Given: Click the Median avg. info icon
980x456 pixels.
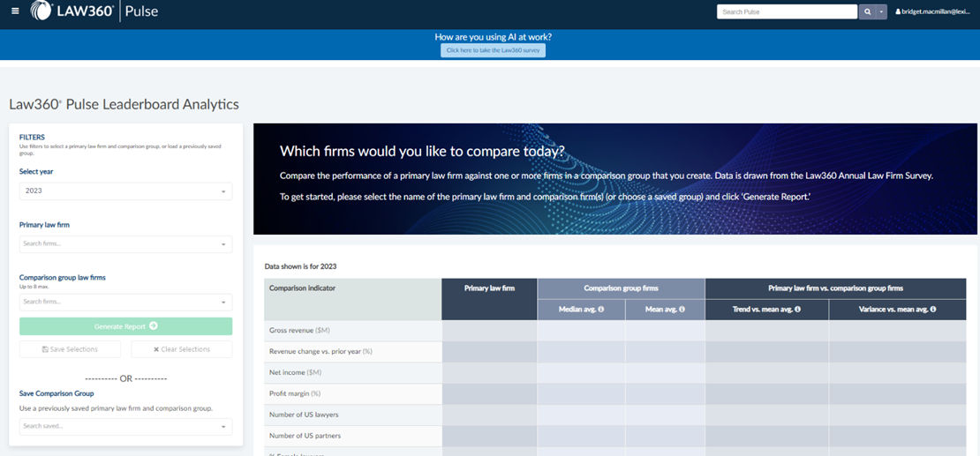Looking at the screenshot, I should coord(600,310).
